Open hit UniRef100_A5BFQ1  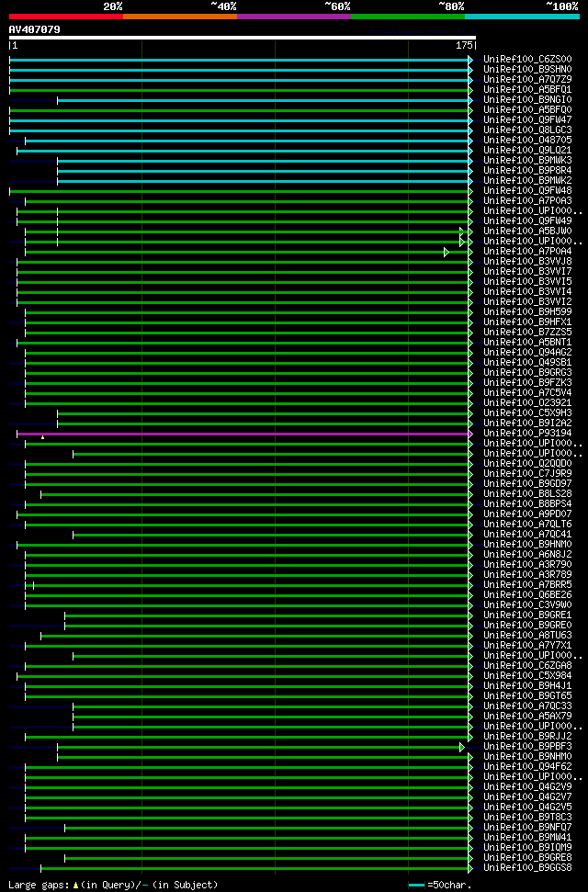coord(527,90)
